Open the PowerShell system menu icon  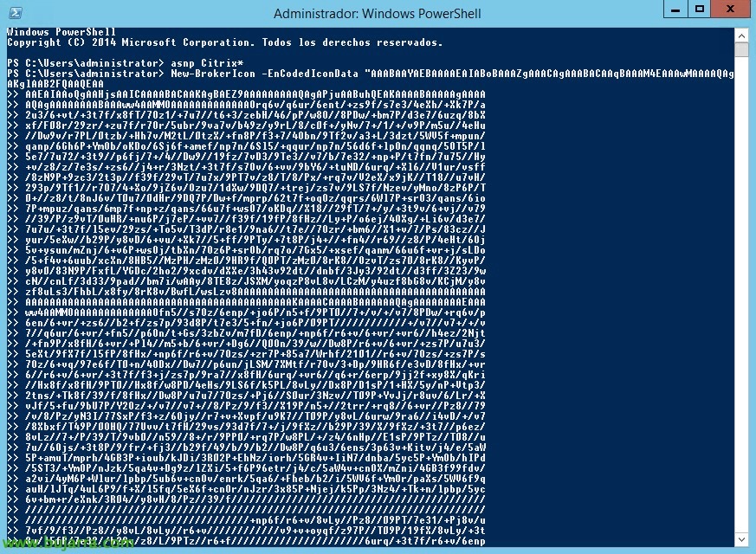(15, 13)
